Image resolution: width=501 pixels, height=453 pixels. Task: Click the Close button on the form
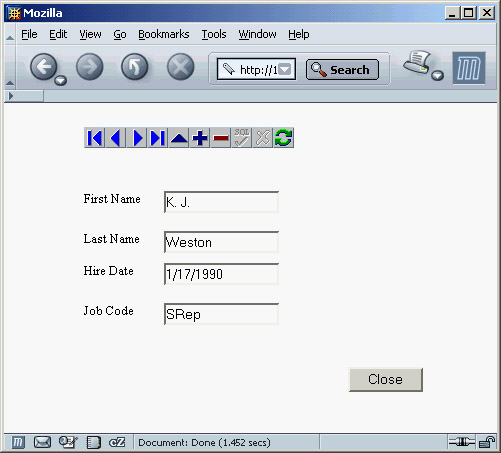pyautogui.click(x=386, y=380)
